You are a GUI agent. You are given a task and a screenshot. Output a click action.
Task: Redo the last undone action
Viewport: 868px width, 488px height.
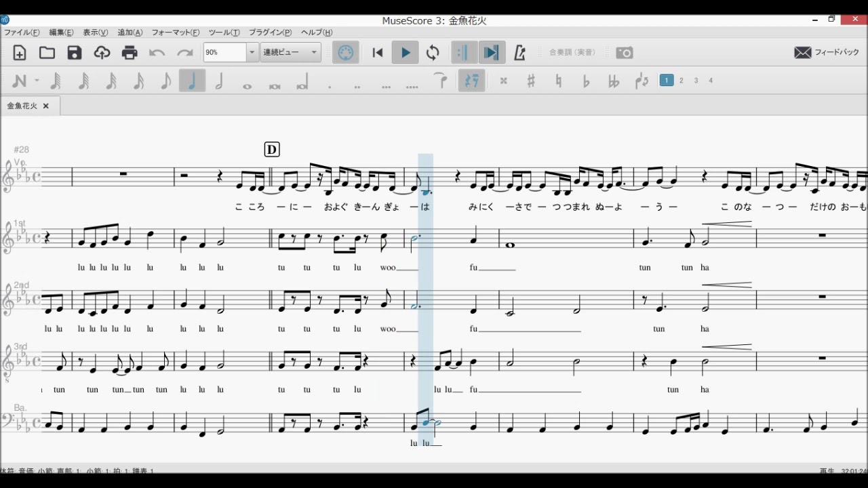[184, 53]
